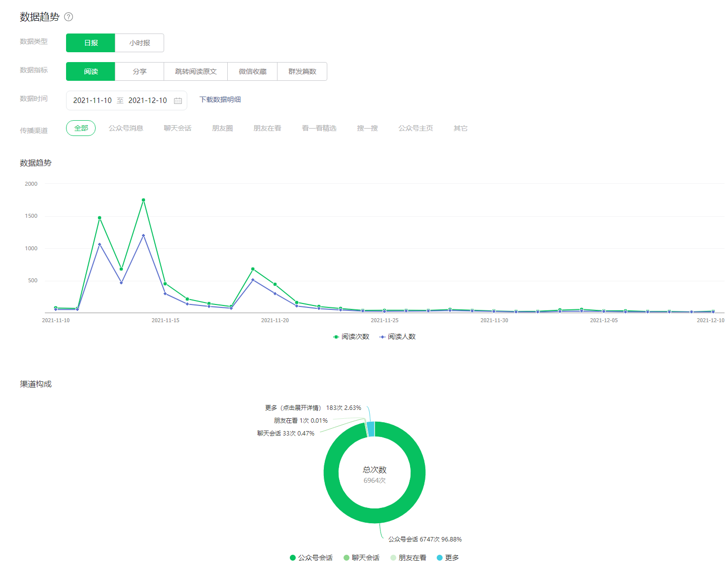
Task: Filter channel by 朋友圈
Action: (x=222, y=128)
